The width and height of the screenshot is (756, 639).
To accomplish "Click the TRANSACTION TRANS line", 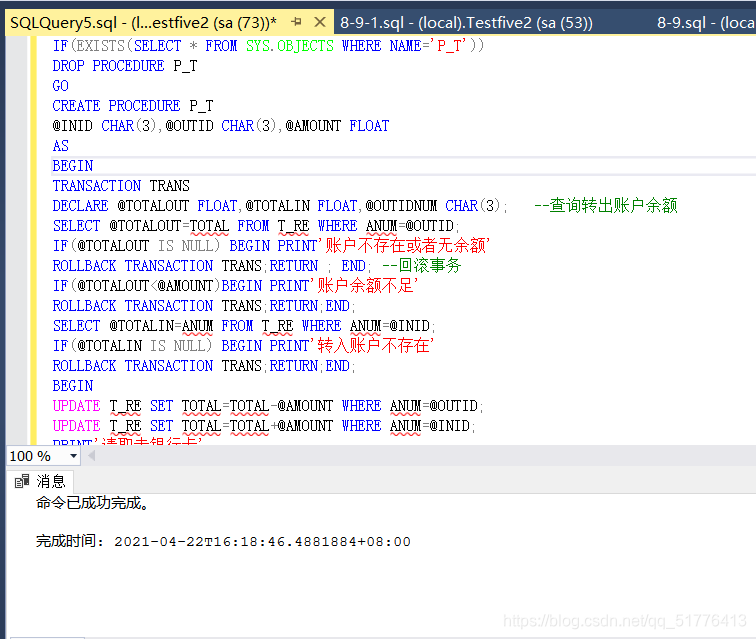I will 121,186.
